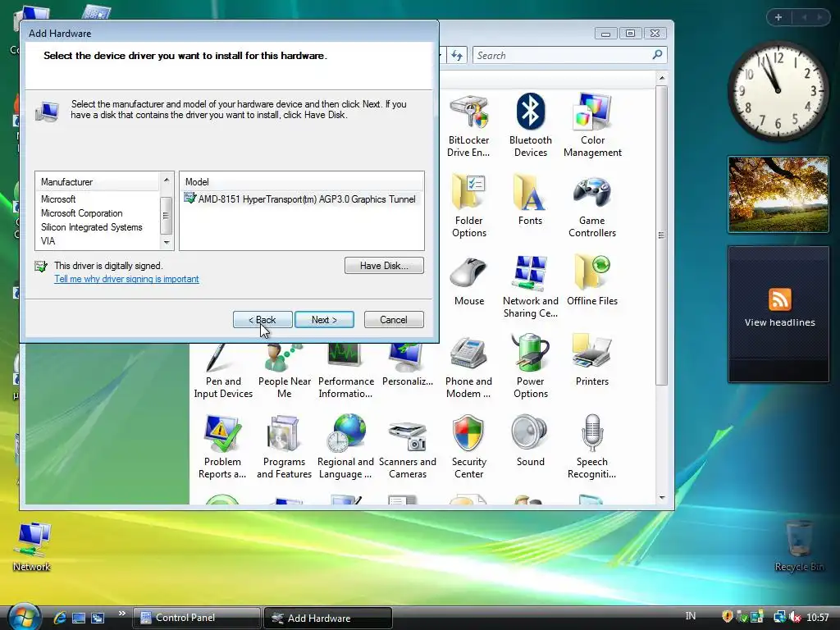Select VIA in Manufacturer list
This screenshot has width=840, height=630.
(x=48, y=241)
